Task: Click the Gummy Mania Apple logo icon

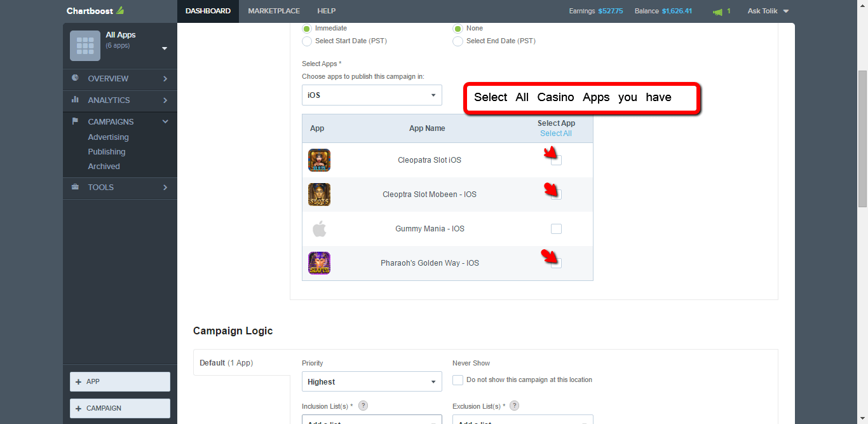Action: 319,229
